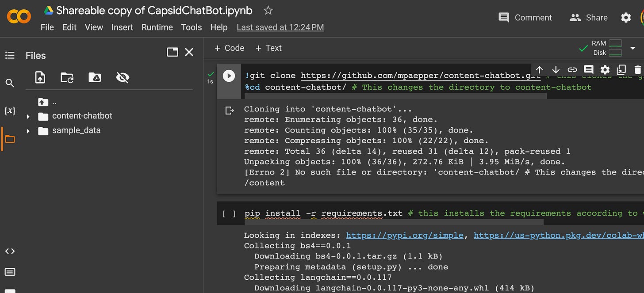The width and height of the screenshot is (644, 293).
Task: Open the Tools menu
Action: click(192, 27)
